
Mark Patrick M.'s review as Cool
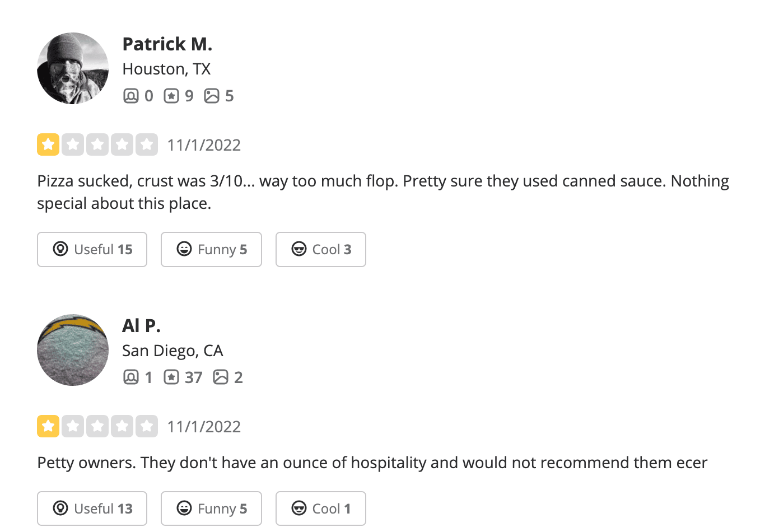(x=321, y=249)
